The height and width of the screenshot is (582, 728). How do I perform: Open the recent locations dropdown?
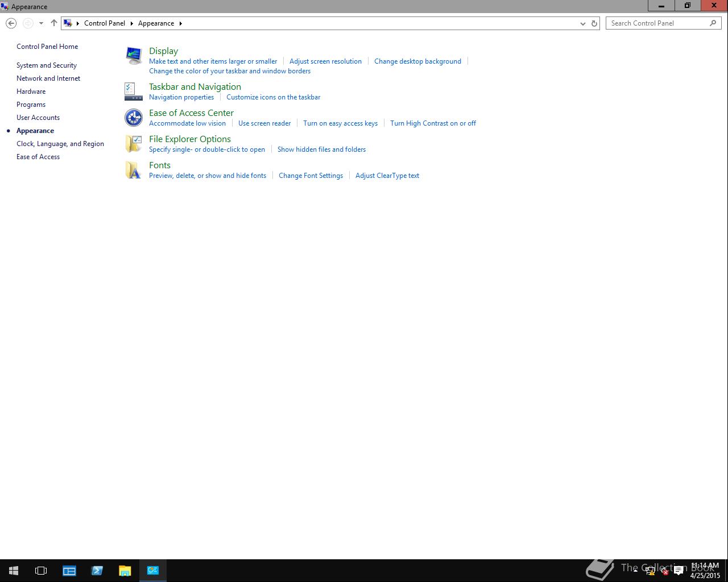[x=41, y=23]
